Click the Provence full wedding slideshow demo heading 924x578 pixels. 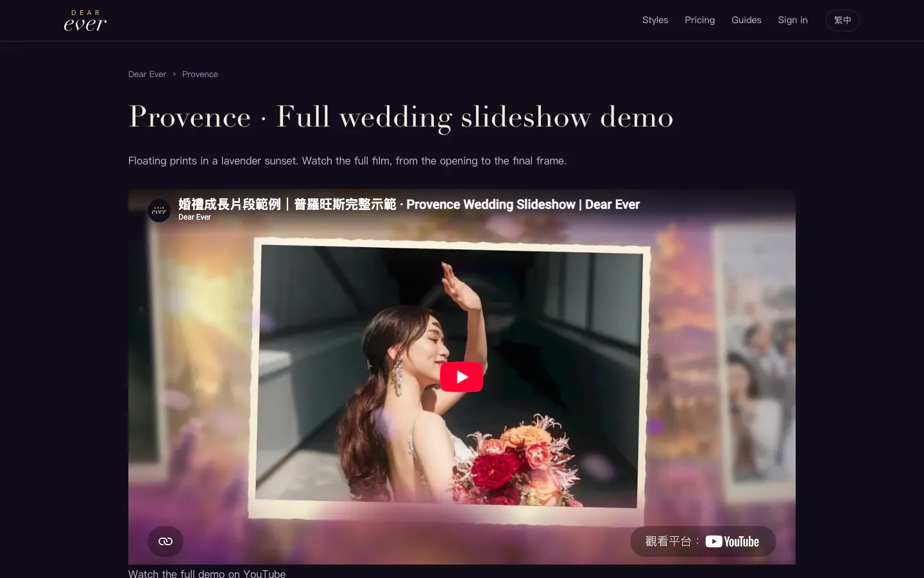point(401,117)
